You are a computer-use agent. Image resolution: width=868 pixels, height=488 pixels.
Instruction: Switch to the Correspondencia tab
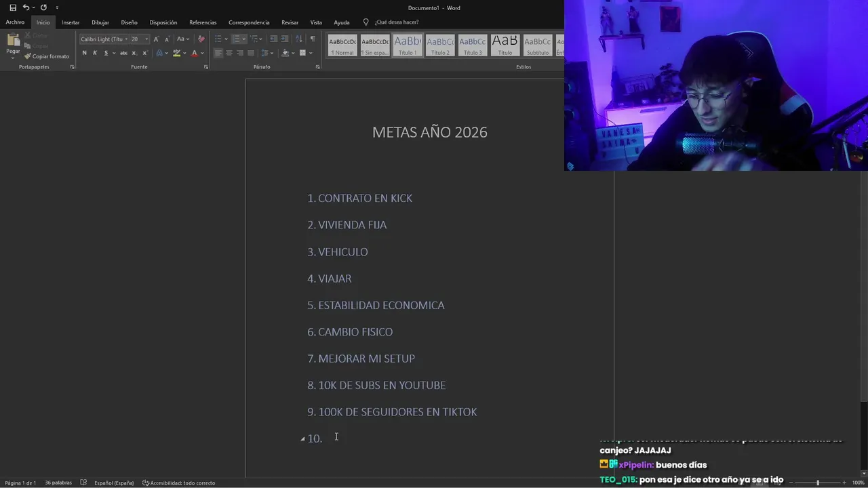249,22
